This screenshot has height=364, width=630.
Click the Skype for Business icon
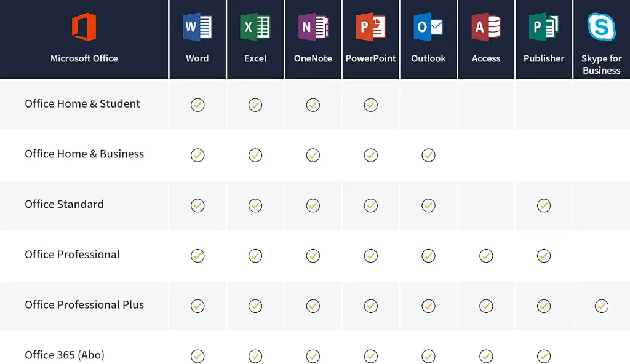click(x=601, y=28)
